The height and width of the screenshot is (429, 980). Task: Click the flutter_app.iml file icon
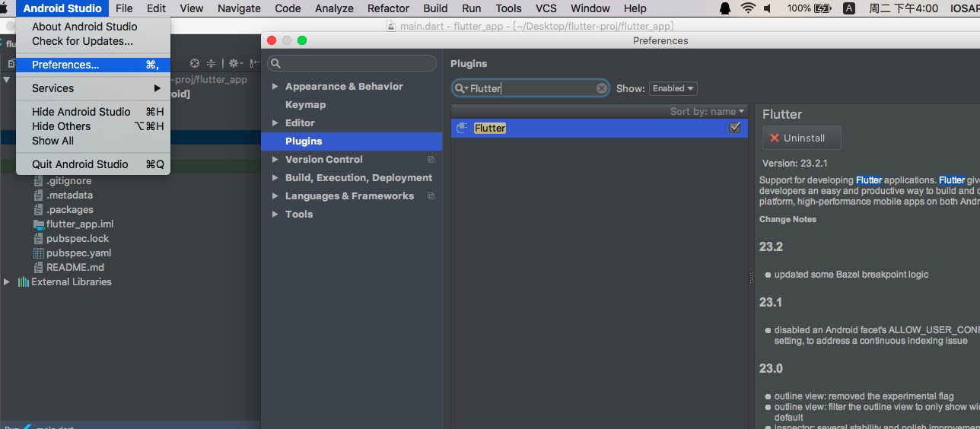(x=40, y=224)
